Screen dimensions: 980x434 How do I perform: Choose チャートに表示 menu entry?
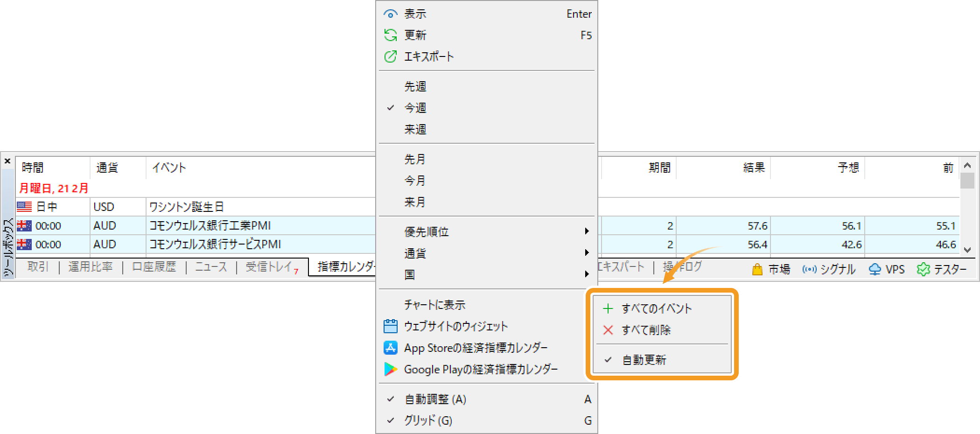(x=482, y=305)
